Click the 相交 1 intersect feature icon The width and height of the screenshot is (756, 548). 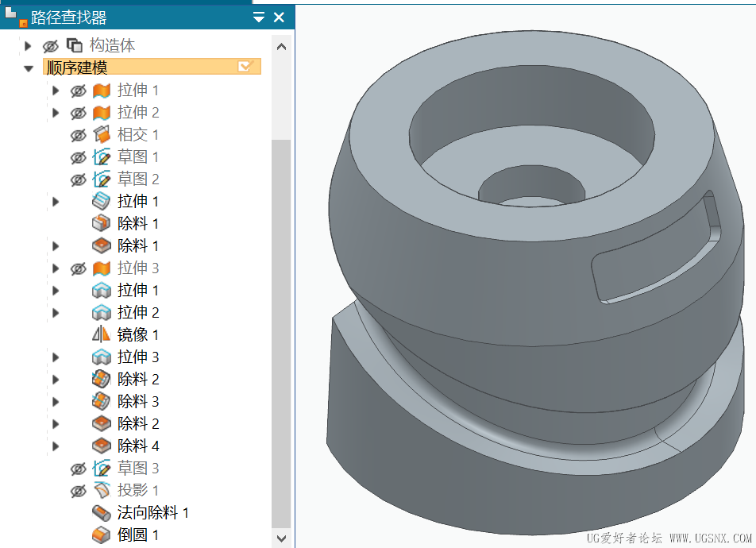[102, 134]
